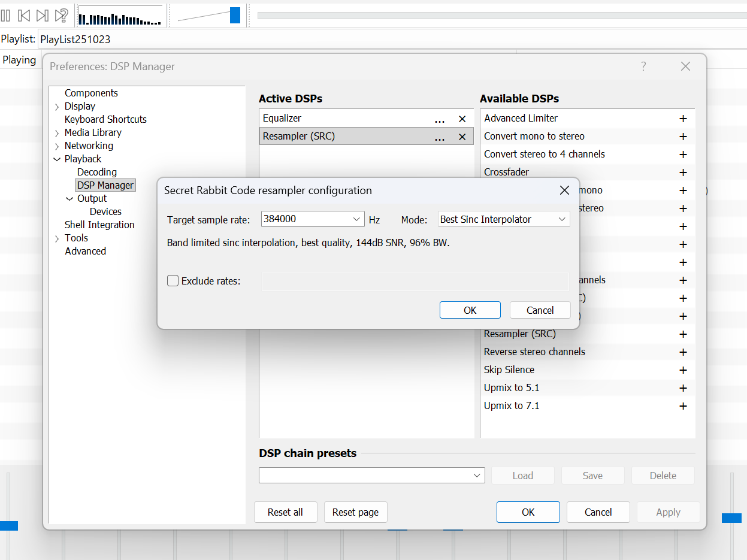Remove Resampler (SRC) from Active DSPs
Viewport: 747px width, 560px height.
pyautogui.click(x=462, y=137)
